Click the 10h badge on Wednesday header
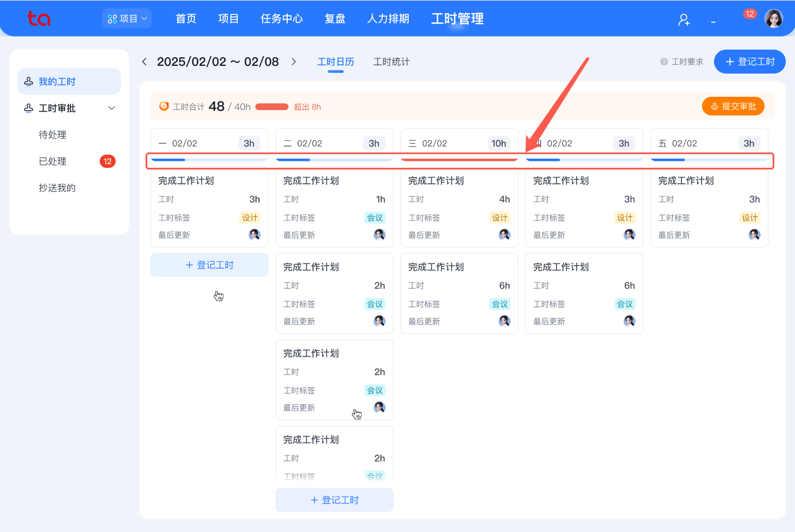 499,143
